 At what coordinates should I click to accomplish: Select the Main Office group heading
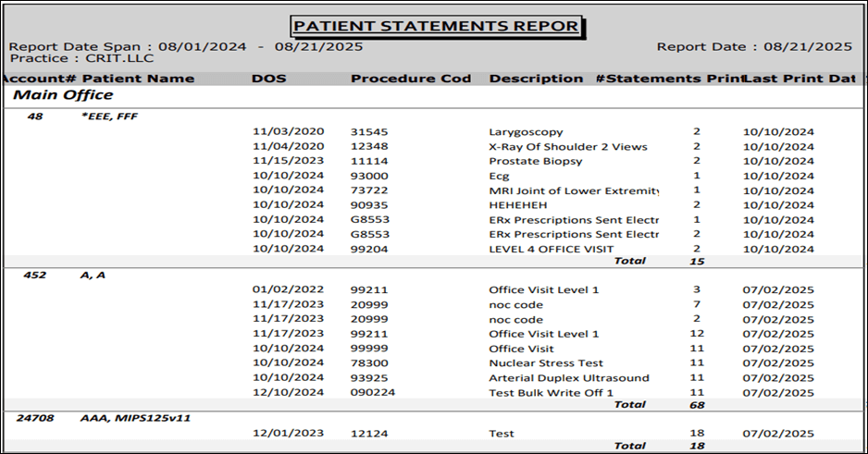[x=64, y=95]
